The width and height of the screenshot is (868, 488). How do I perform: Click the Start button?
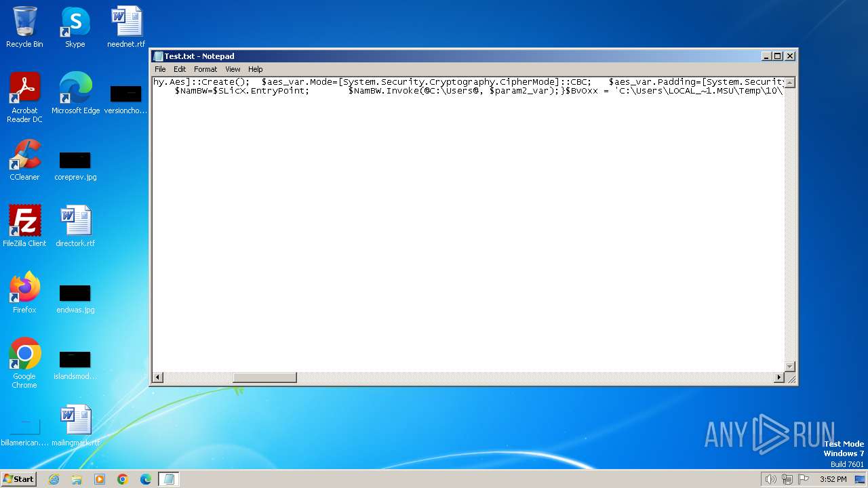[18, 479]
